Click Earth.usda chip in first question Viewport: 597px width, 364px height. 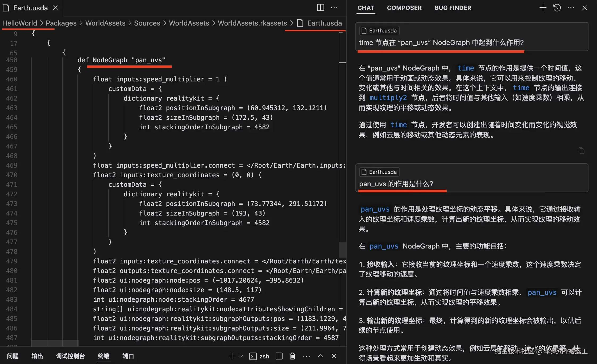(379, 31)
